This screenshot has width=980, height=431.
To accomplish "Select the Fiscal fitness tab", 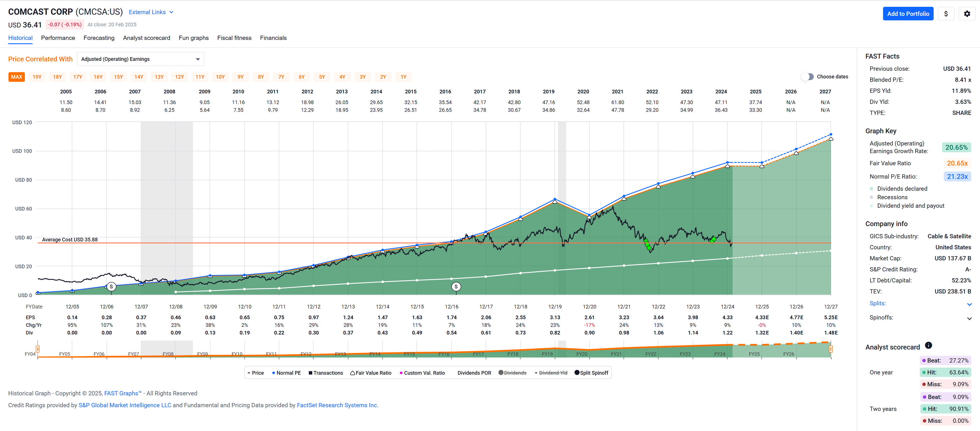I will tap(234, 38).
